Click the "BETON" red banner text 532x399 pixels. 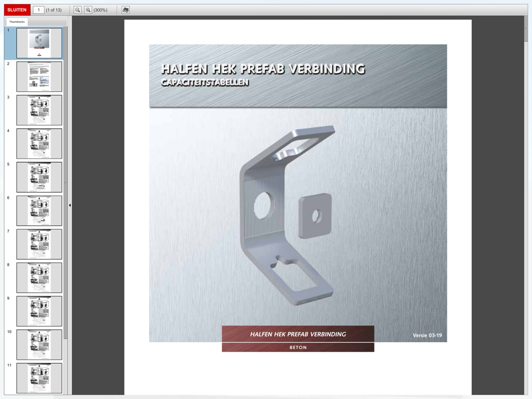(298, 347)
